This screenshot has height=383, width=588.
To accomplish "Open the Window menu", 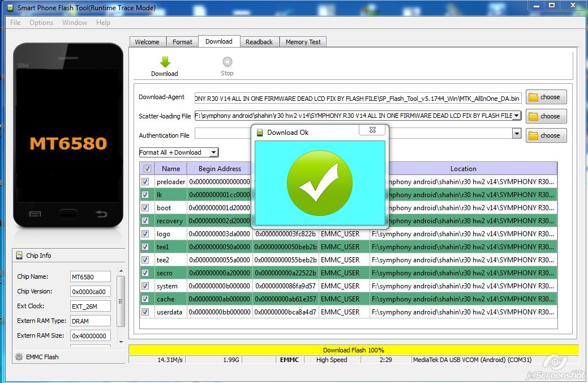I will [x=75, y=23].
